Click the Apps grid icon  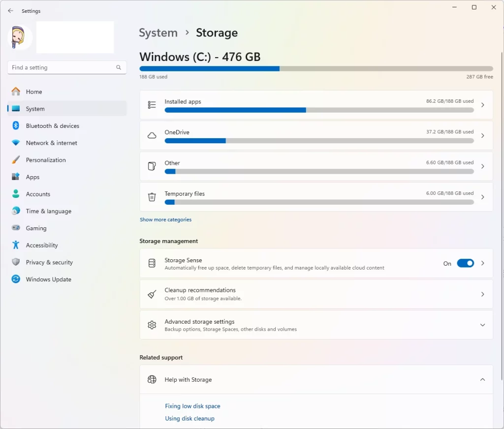[x=16, y=177]
